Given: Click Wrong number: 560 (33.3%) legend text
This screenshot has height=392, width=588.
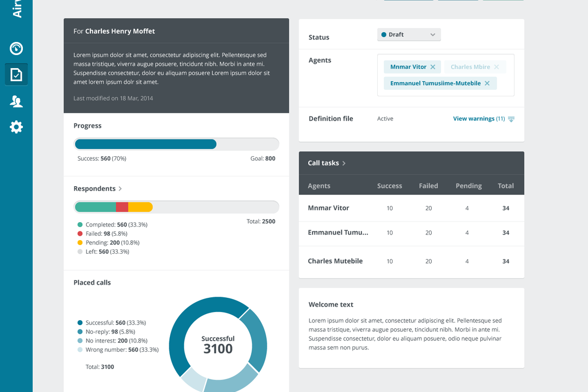Looking at the screenshot, I should point(122,350).
